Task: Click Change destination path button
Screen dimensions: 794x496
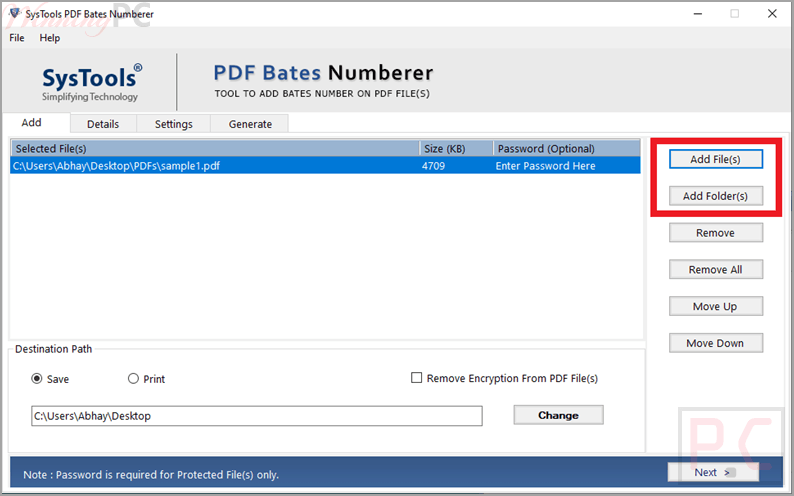Action: pos(559,415)
